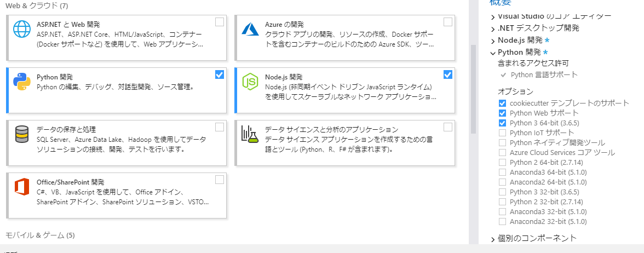Enable the ASP.NET と Web 開発 checkbox

coord(220,22)
